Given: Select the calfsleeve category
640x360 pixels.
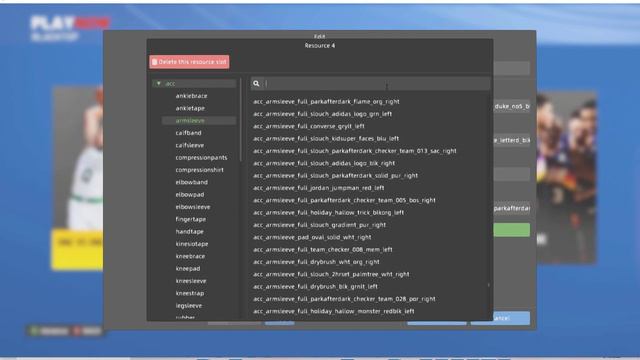Looking at the screenshot, I should [x=190, y=145].
